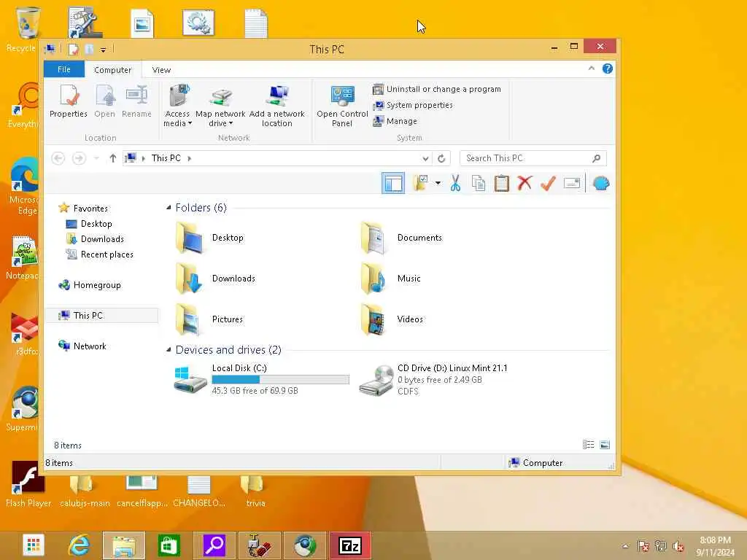Click the Access media ribbon icon
Image resolution: width=747 pixels, height=560 pixels.
[178, 106]
